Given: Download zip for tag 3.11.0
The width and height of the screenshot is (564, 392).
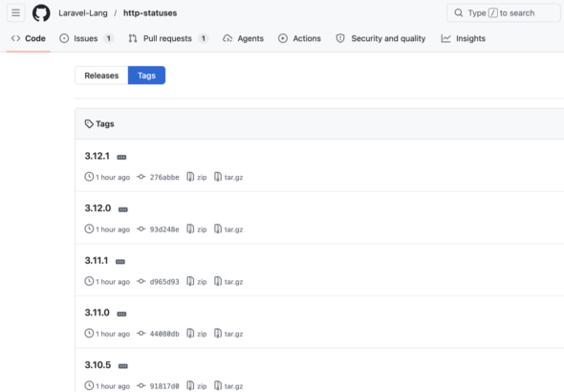Looking at the screenshot, I should (x=196, y=334).
